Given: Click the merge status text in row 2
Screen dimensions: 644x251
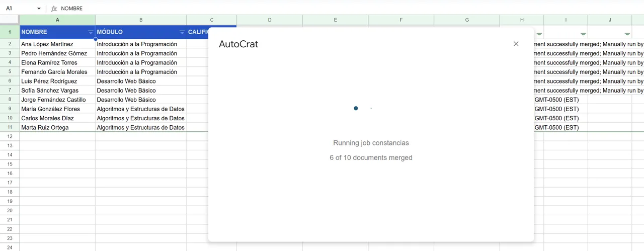Looking at the screenshot, I should [589, 44].
